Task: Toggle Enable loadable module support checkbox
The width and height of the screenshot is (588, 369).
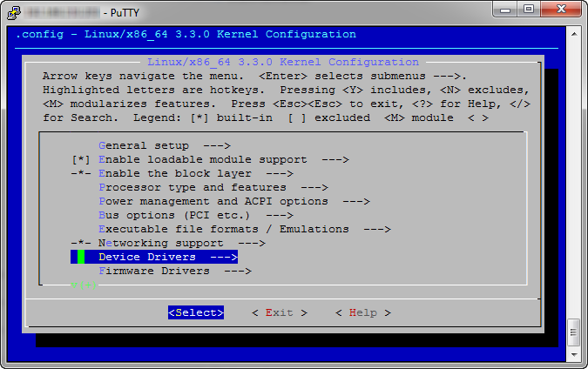Action: (x=80, y=160)
